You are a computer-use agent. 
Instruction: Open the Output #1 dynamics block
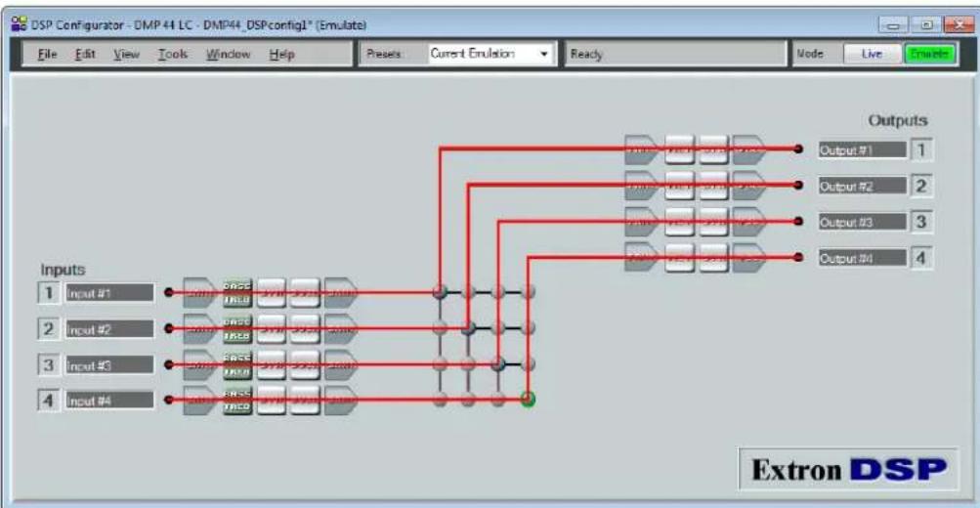[x=713, y=149]
